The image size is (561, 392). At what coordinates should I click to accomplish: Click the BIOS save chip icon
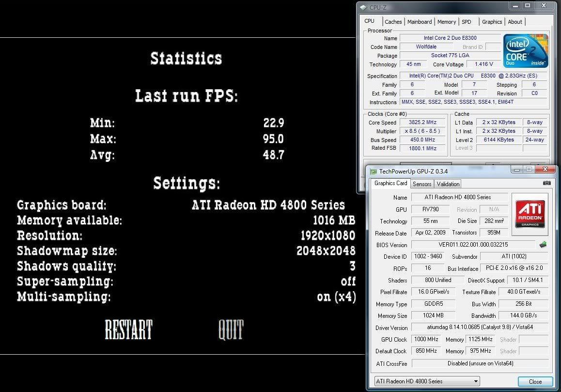click(543, 245)
